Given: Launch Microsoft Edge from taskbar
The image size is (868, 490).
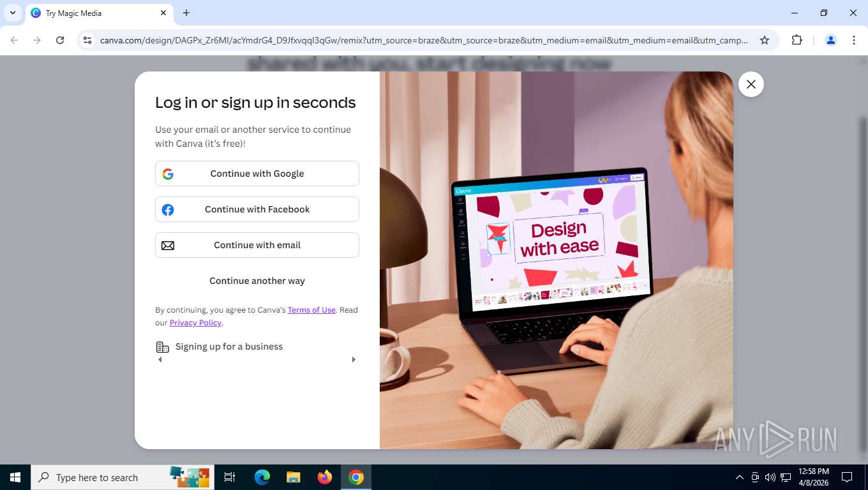Looking at the screenshot, I should pyautogui.click(x=262, y=477).
